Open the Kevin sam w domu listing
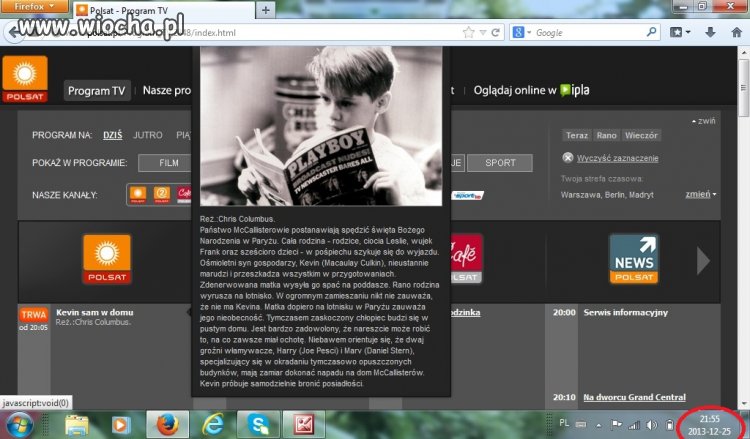The width and height of the screenshot is (750, 439). tap(95, 312)
